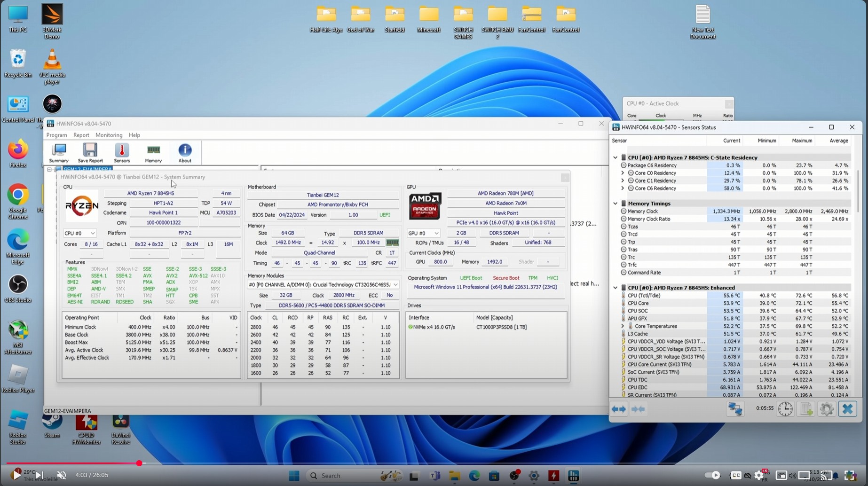The image size is (868, 486).
Task: Open the memory module selection dropdown
Action: (x=324, y=285)
